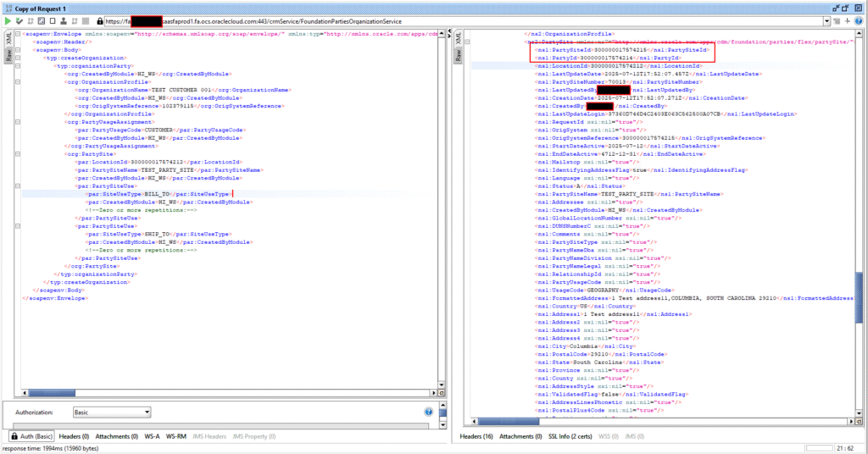Open SSL Info (2 certs) tab

point(570,436)
